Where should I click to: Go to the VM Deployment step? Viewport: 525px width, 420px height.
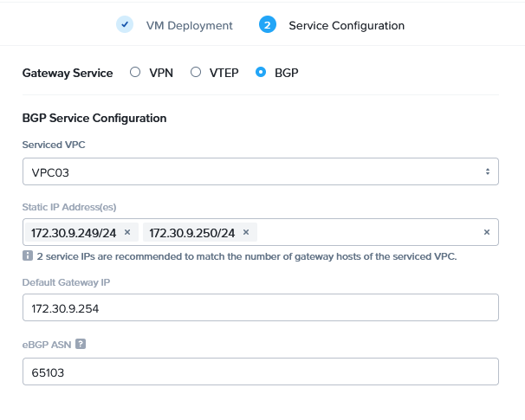tap(188, 25)
